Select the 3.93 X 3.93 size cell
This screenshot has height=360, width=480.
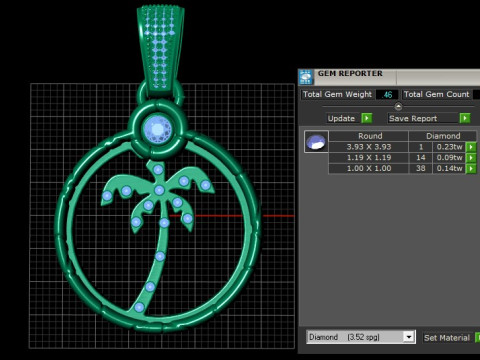click(x=369, y=147)
